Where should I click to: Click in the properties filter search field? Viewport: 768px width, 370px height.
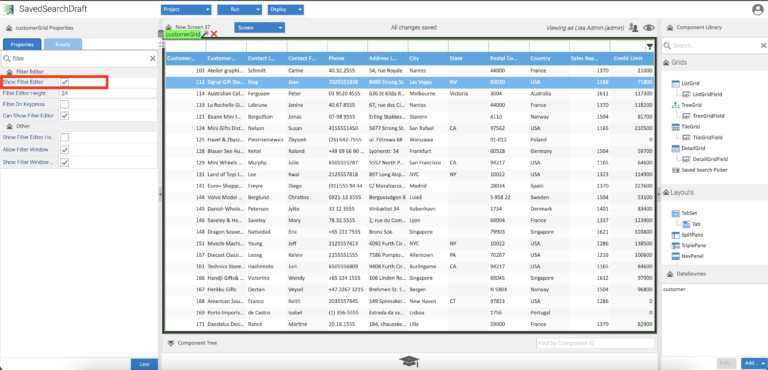pyautogui.click(x=78, y=58)
